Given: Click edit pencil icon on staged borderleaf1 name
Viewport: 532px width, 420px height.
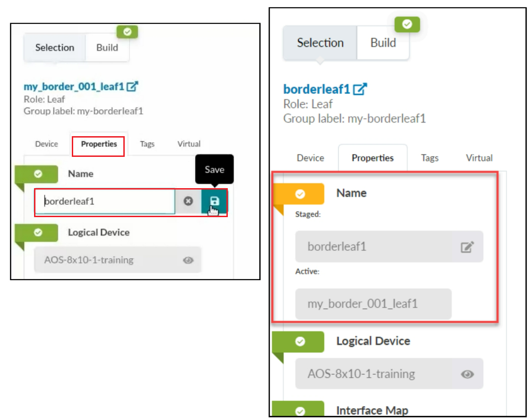Looking at the screenshot, I should point(467,247).
